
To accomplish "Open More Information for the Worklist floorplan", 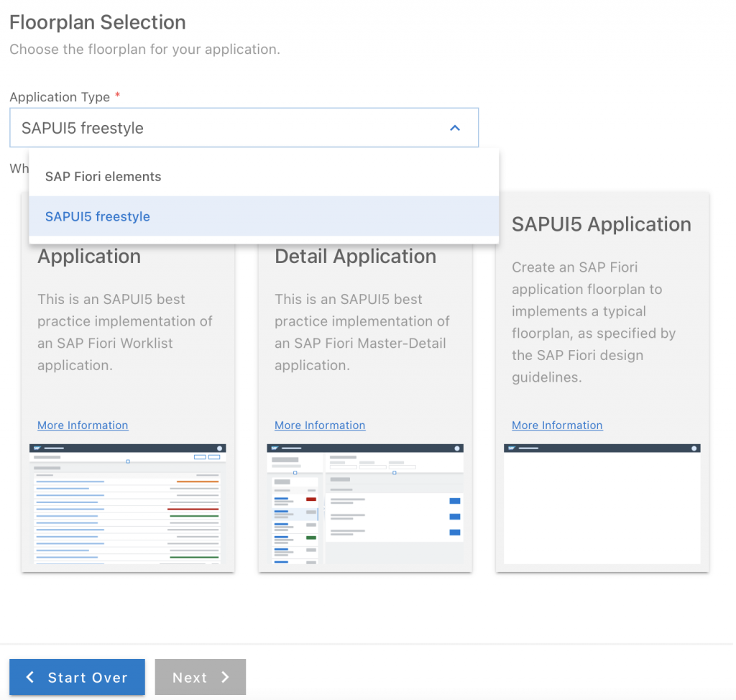I will [x=83, y=425].
